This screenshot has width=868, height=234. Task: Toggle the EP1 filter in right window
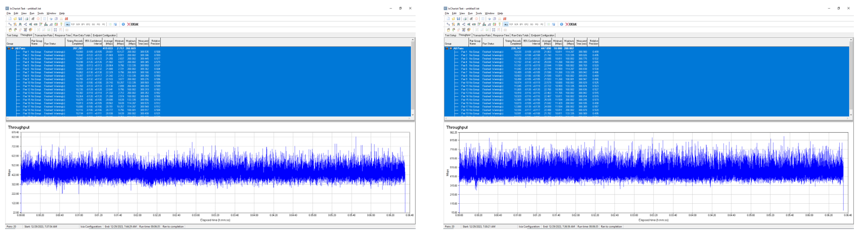(x=521, y=24)
